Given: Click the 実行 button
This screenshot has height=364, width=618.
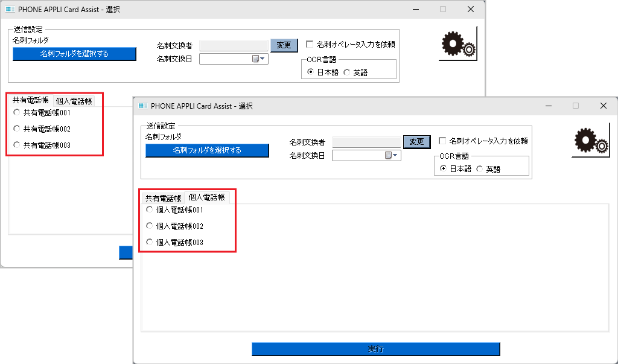Looking at the screenshot, I should [x=376, y=349].
